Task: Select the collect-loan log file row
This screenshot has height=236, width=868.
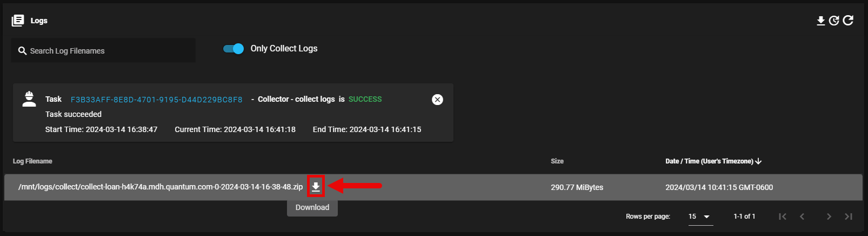Action: [x=432, y=187]
